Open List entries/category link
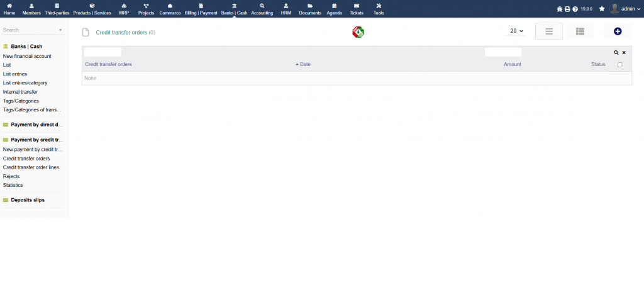Image resolution: width=644 pixels, height=302 pixels. coord(25,83)
